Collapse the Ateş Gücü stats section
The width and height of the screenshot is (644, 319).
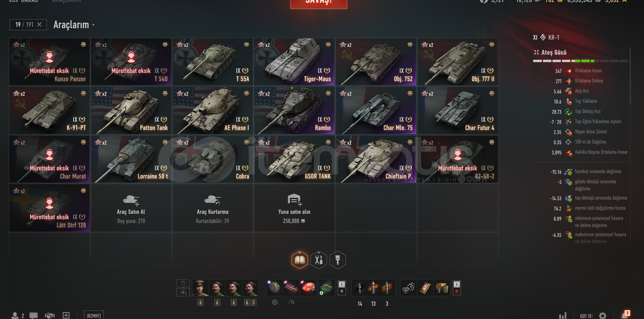point(624,52)
